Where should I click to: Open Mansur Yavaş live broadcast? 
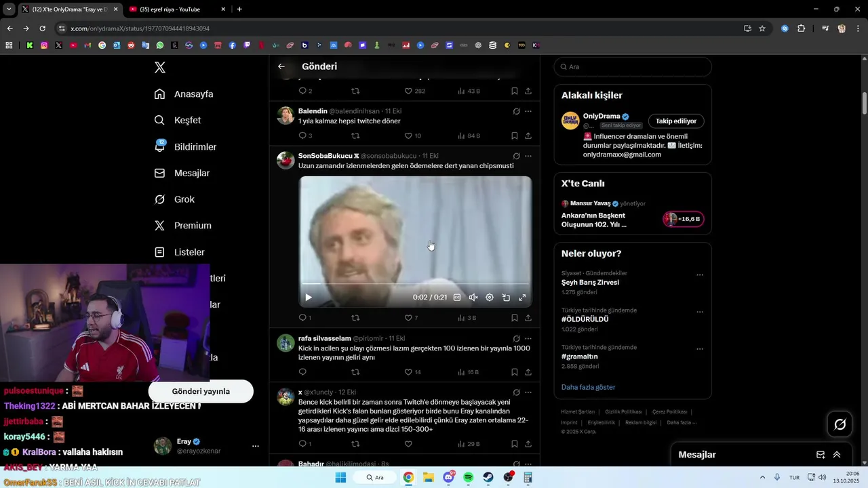[633, 215]
